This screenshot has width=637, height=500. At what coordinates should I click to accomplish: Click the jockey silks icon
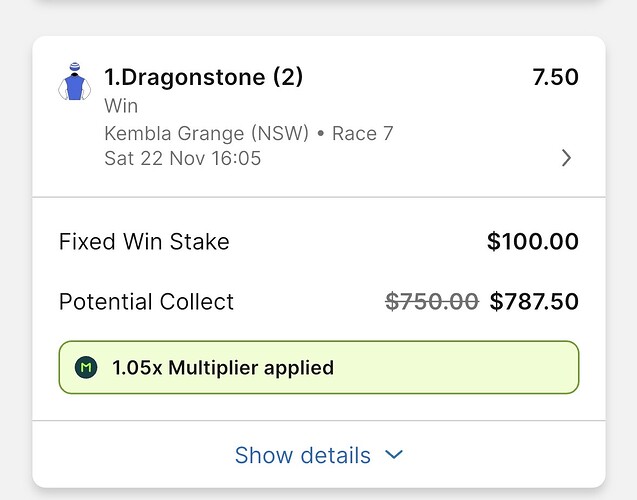(x=75, y=82)
